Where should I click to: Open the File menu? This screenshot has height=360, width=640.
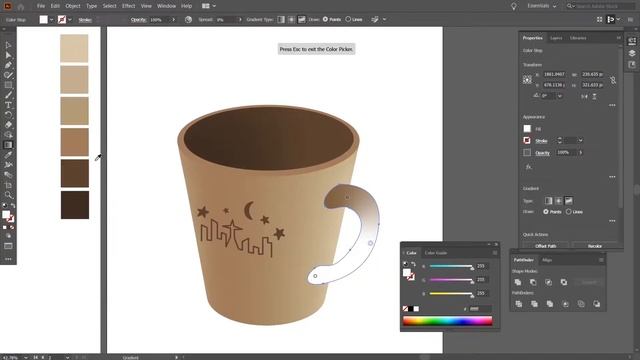(x=40, y=6)
